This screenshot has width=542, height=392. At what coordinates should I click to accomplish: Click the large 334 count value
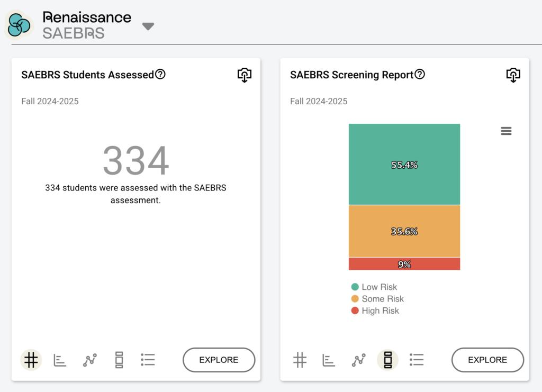pyautogui.click(x=136, y=161)
